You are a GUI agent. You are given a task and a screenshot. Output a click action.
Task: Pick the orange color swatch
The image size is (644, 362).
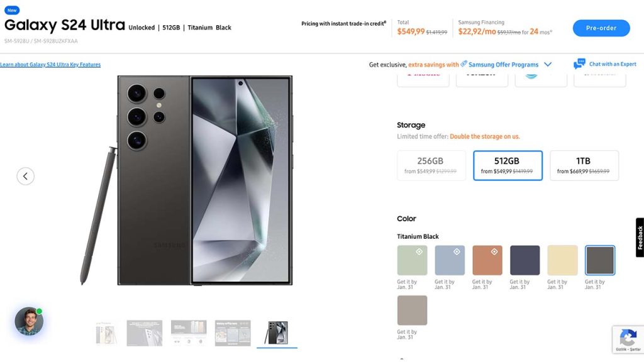pos(487,260)
